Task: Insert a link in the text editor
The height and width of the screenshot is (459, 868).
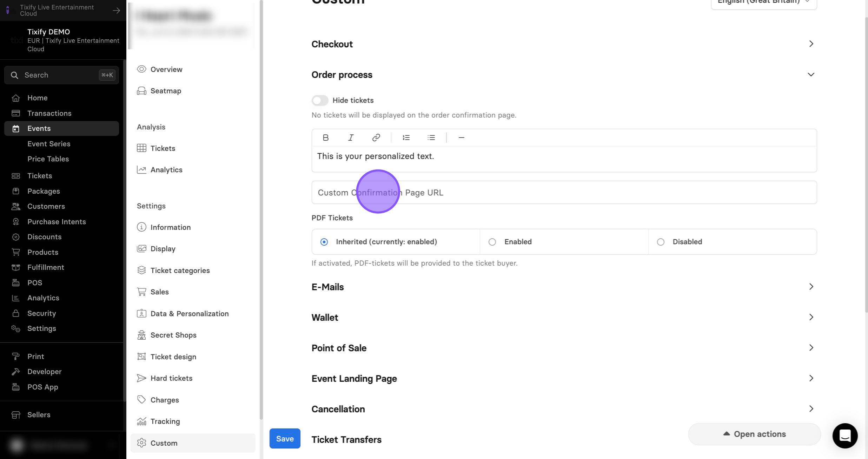Action: [376, 138]
